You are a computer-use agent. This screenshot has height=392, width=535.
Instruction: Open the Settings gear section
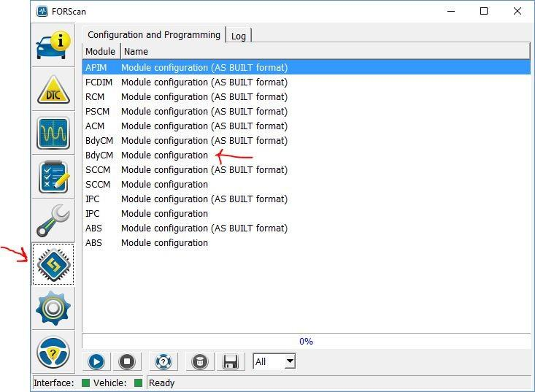(53, 308)
